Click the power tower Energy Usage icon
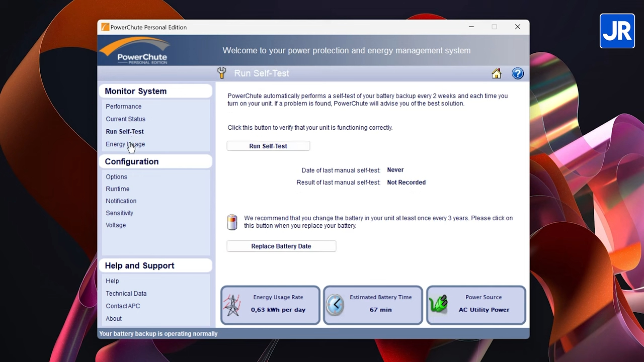644x362 pixels. coord(232,305)
